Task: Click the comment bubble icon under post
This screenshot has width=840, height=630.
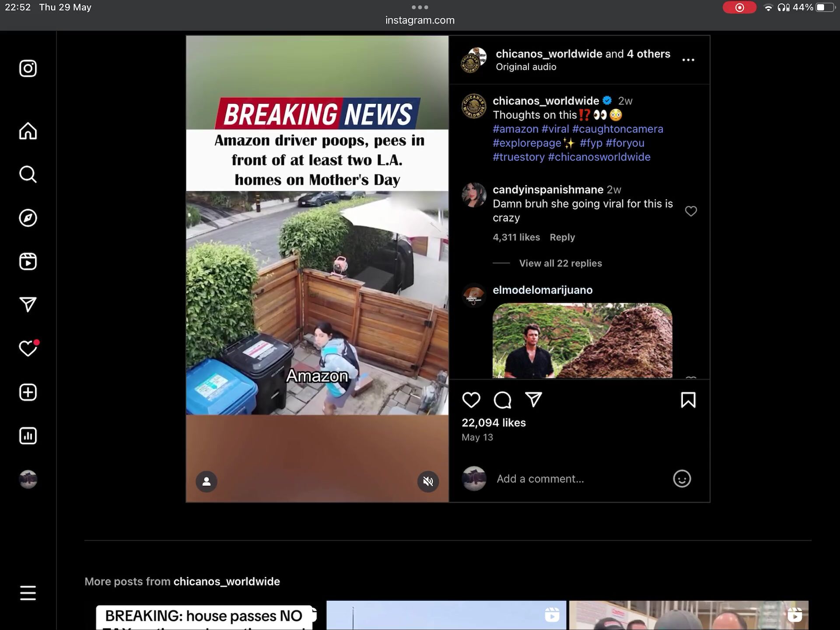Action: 502,400
